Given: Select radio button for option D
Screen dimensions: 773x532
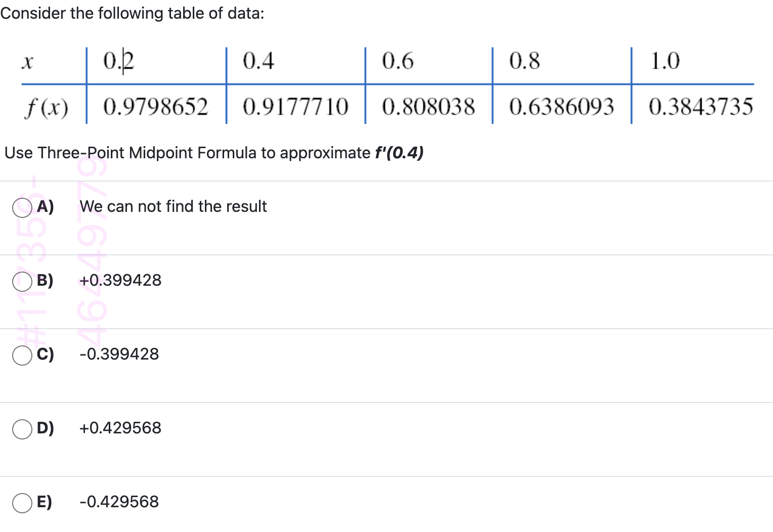Looking at the screenshot, I should coord(21,429).
